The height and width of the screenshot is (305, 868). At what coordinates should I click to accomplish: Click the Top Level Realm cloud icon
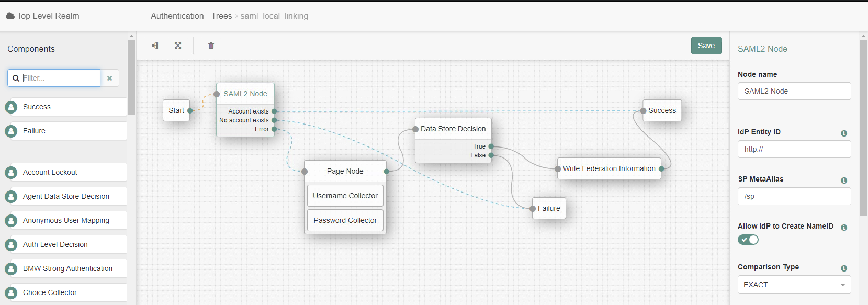point(10,16)
